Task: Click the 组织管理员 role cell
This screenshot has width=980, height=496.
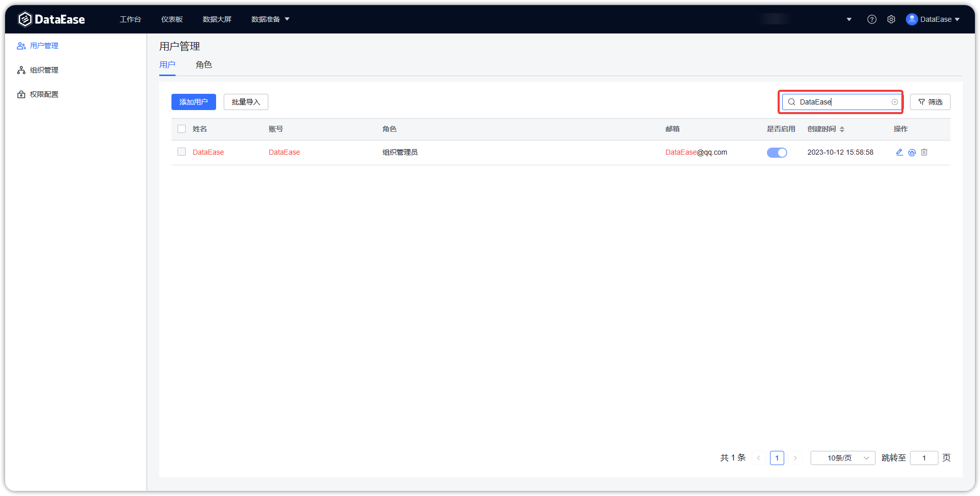Action: coord(400,152)
